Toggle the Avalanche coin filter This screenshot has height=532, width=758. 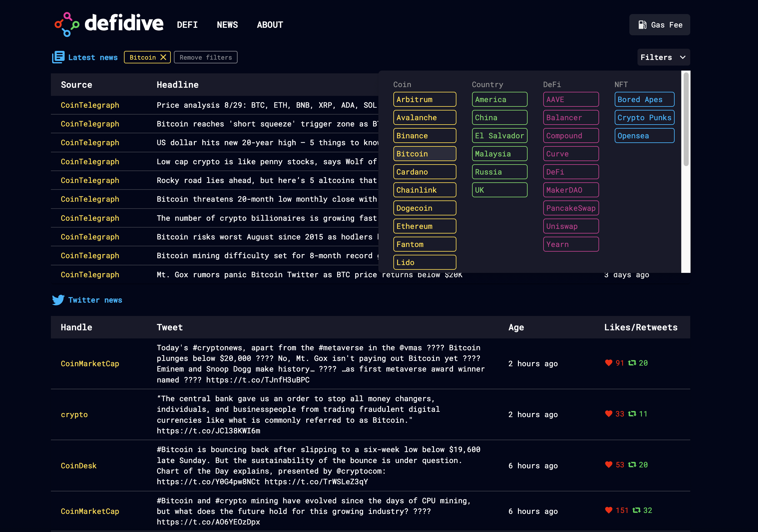pyautogui.click(x=425, y=118)
